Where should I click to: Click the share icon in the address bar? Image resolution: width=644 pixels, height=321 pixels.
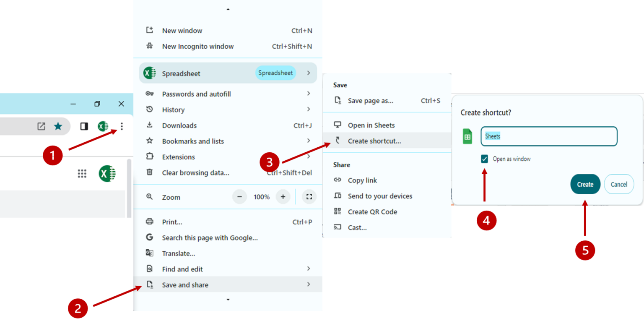point(40,126)
